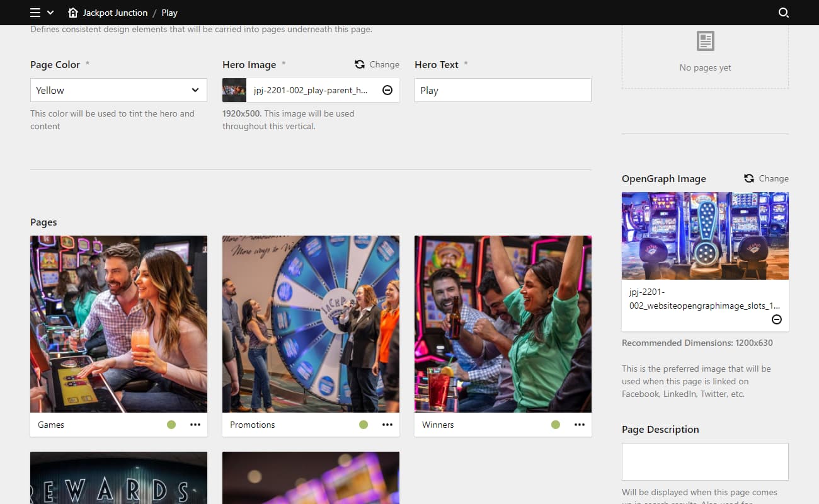The height and width of the screenshot is (504, 819).
Task: Focus the Page Description text area
Action: pyautogui.click(x=705, y=462)
